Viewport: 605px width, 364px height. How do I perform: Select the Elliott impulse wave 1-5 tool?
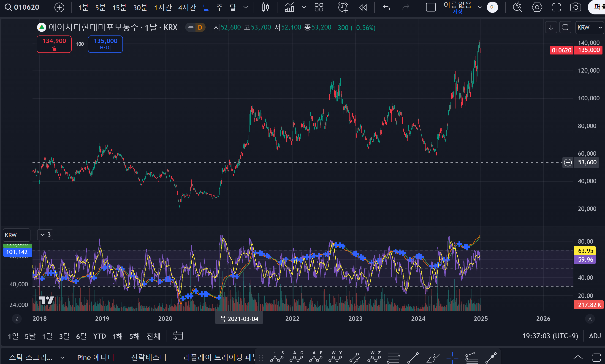[x=277, y=357]
